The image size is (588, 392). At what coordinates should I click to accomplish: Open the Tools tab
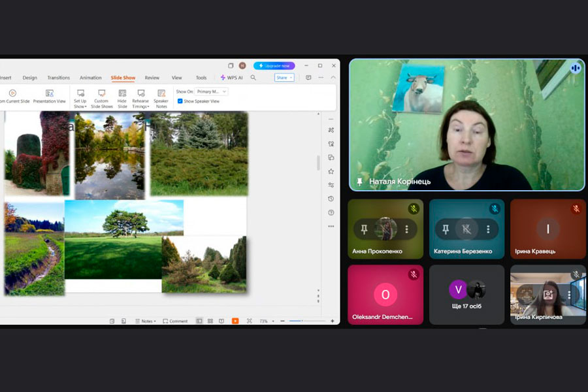click(201, 78)
